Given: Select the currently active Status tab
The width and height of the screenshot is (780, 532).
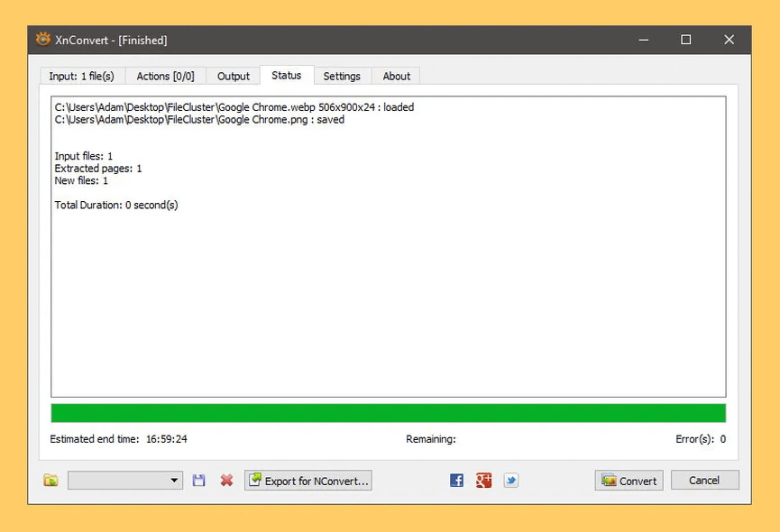Looking at the screenshot, I should [x=287, y=75].
